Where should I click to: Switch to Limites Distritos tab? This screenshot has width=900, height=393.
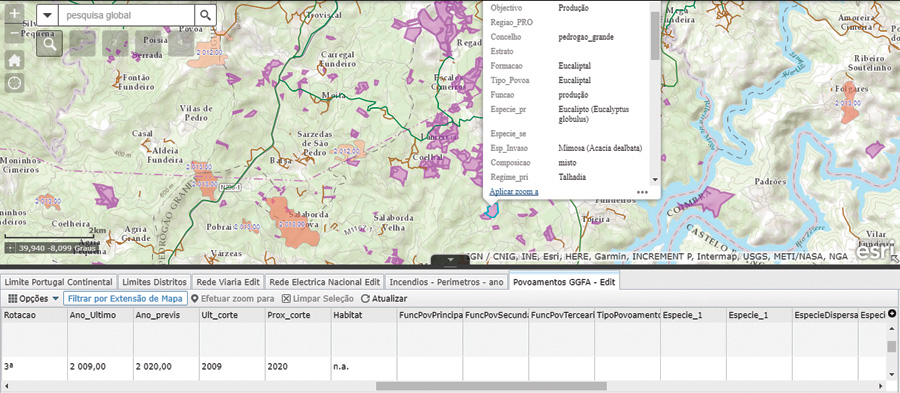pos(154,282)
